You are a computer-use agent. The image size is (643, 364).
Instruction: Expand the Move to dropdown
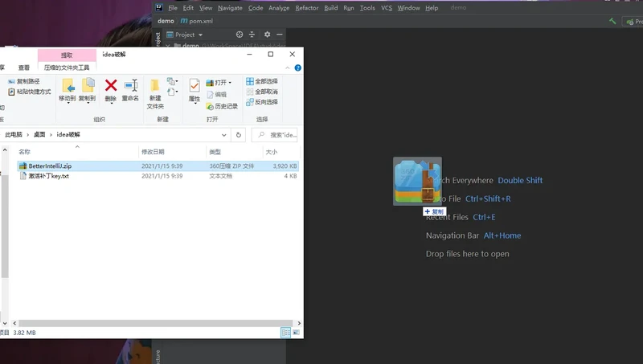(x=68, y=99)
